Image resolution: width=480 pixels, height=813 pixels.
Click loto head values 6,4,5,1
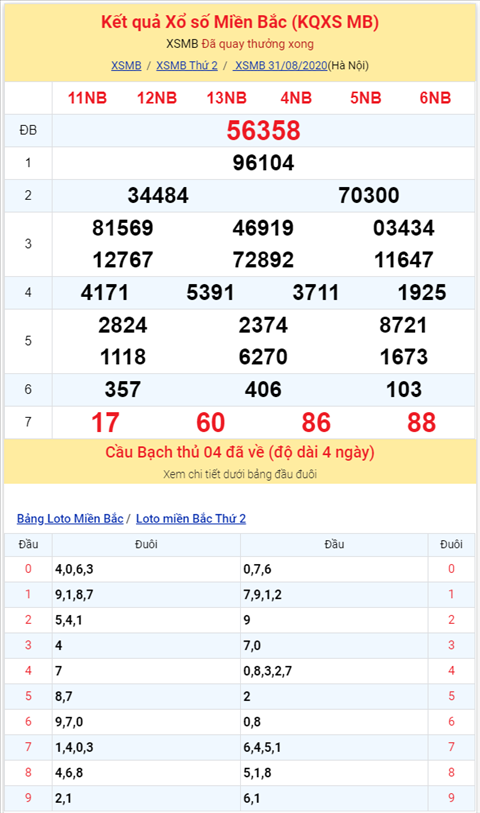click(262, 748)
